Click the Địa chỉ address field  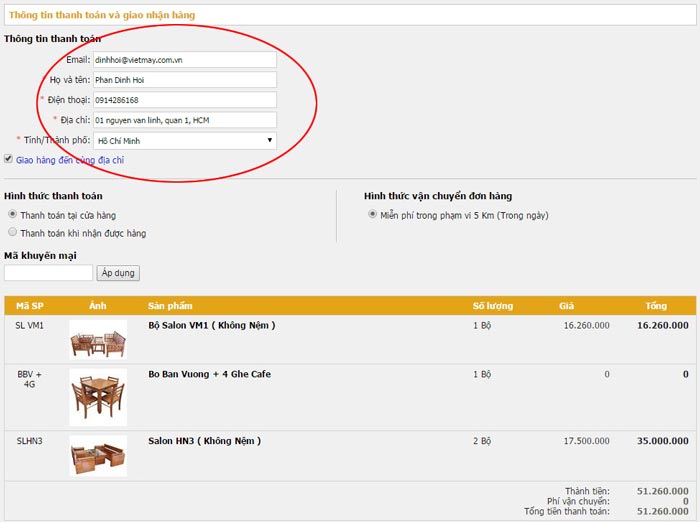pyautogui.click(x=185, y=120)
